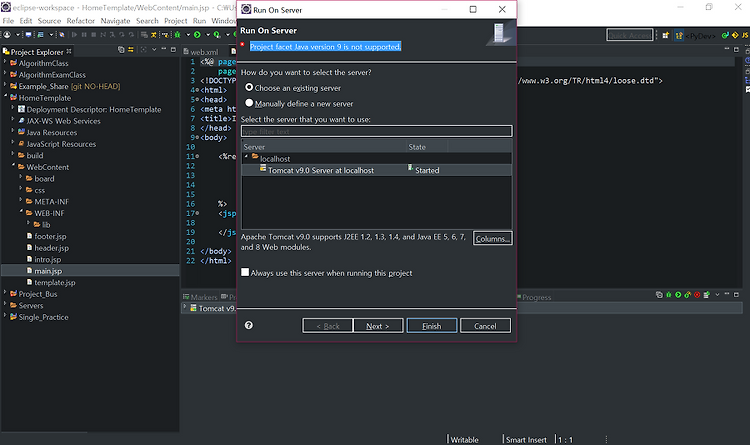Click the Writable status bar entry
Image resolution: width=750 pixels, height=445 pixels.
coord(464,439)
